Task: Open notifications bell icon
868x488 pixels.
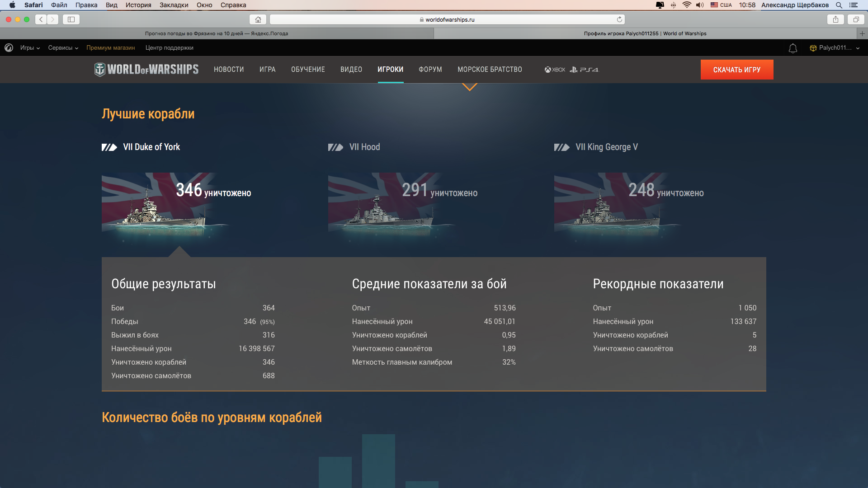Action: point(793,48)
